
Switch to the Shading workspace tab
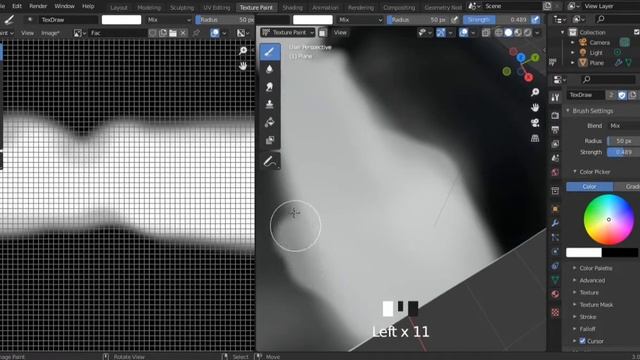point(293,7)
